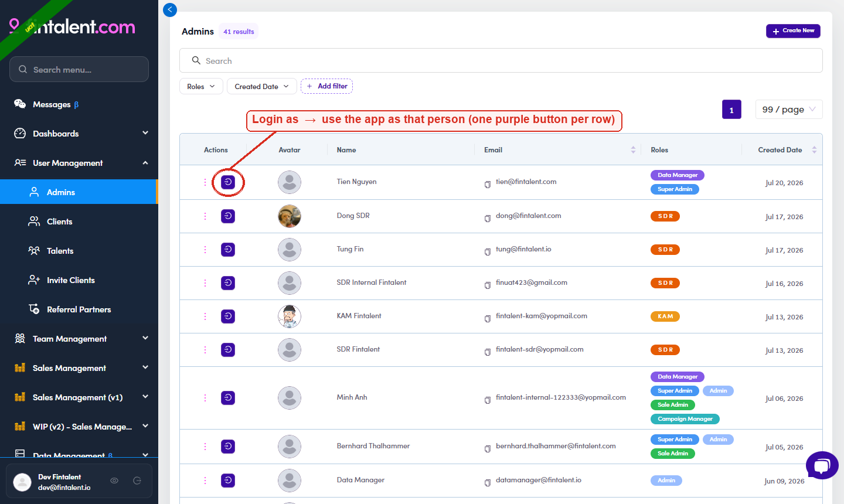The width and height of the screenshot is (844, 504).
Task: Click the Create New button
Action: 793,30
